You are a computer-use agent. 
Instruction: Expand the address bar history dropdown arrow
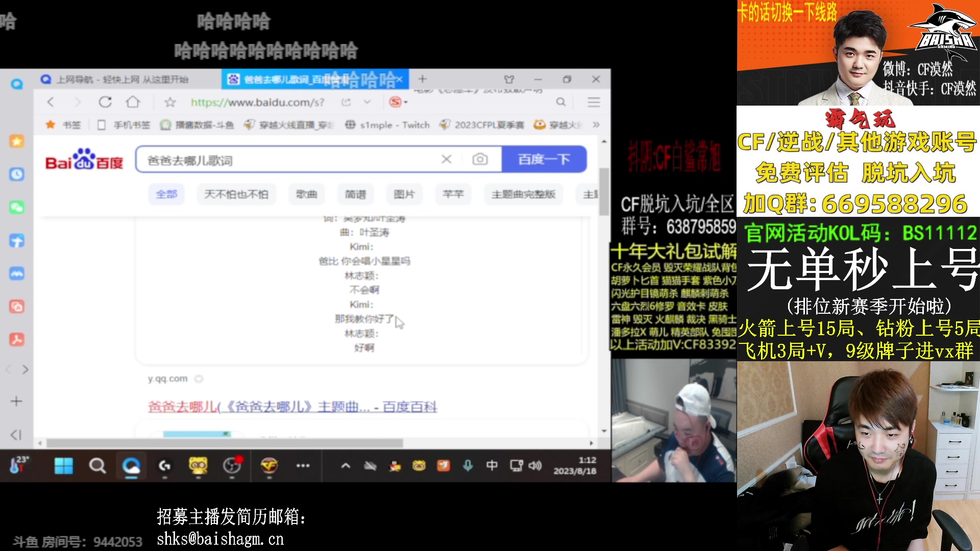pos(367,102)
